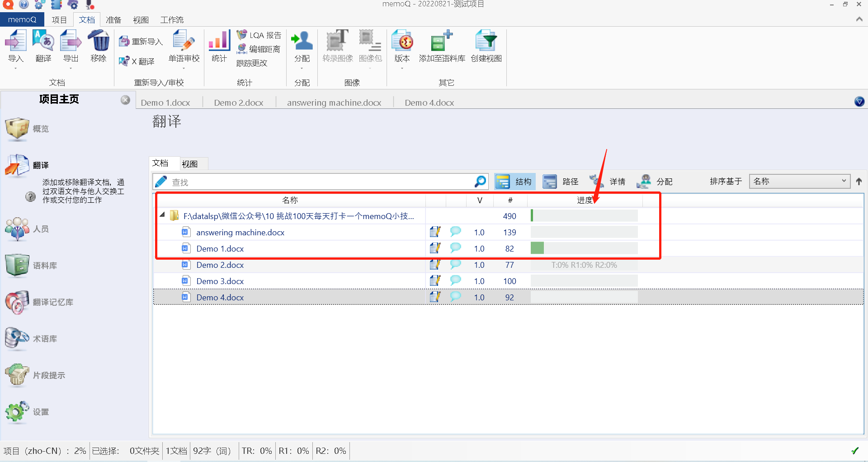Switch to Demo 2.docx tab
The width and height of the screenshot is (868, 462).
coord(239,103)
